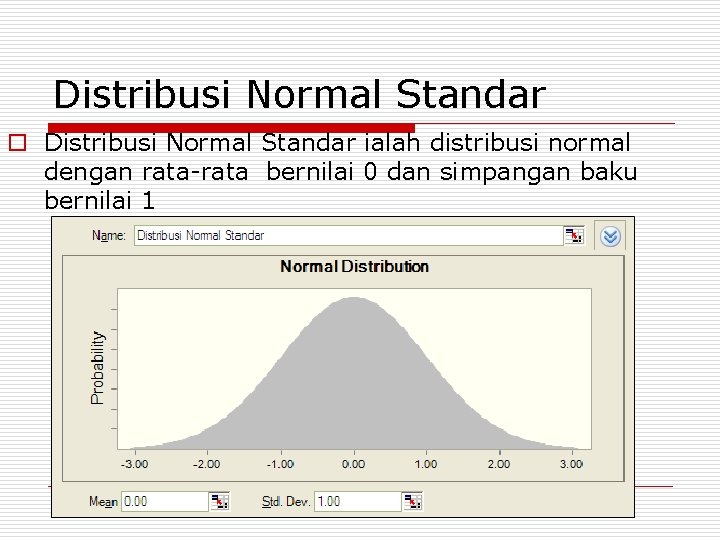Click the Mean input field showing 0.00
The height and width of the screenshot is (540, 720).
(165, 501)
